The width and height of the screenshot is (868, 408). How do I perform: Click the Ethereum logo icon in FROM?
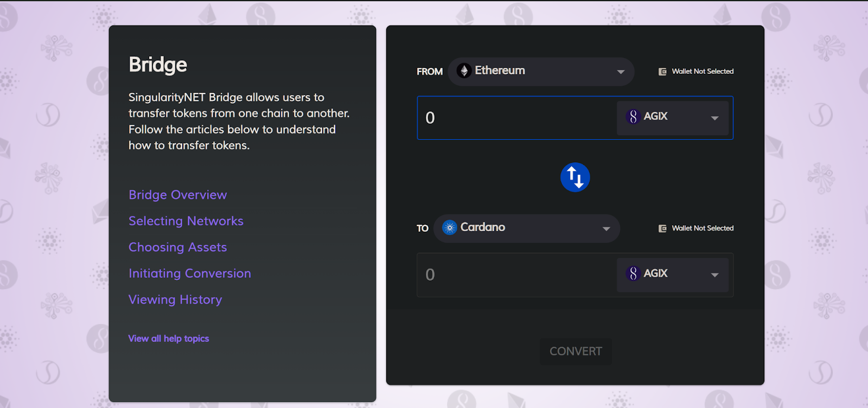click(x=464, y=71)
